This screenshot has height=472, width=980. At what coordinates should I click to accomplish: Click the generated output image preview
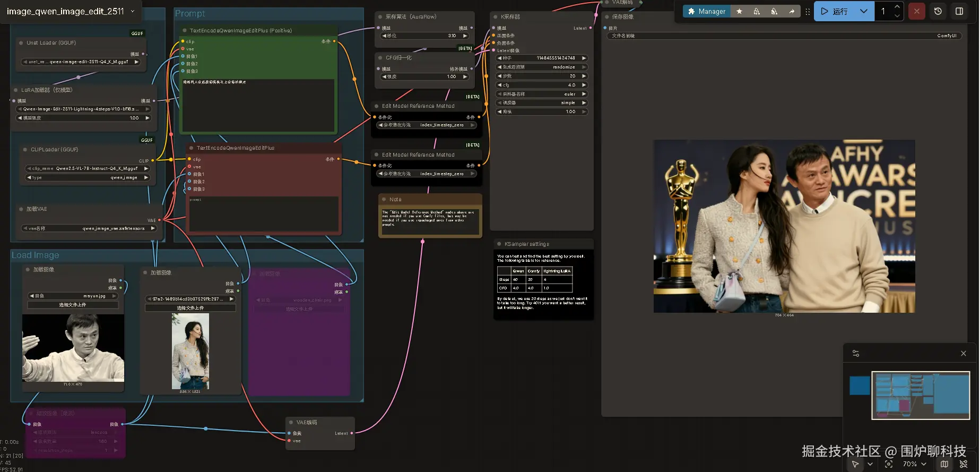[784, 226]
